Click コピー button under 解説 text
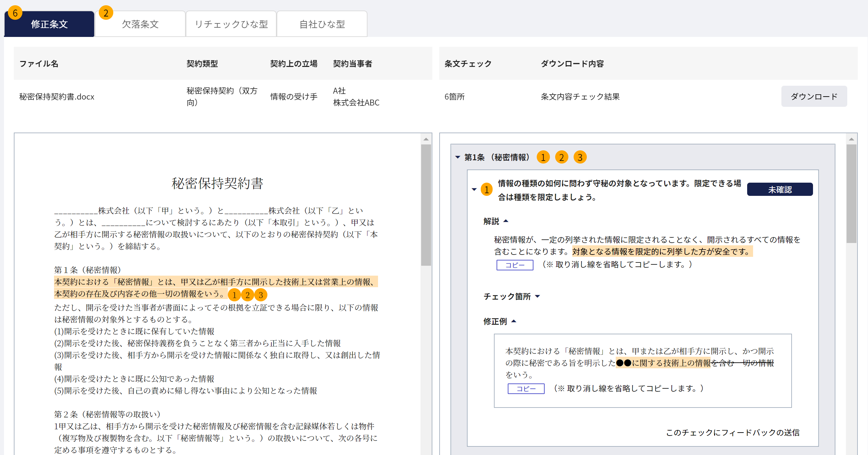Image resolution: width=868 pixels, height=455 pixels. [x=515, y=265]
